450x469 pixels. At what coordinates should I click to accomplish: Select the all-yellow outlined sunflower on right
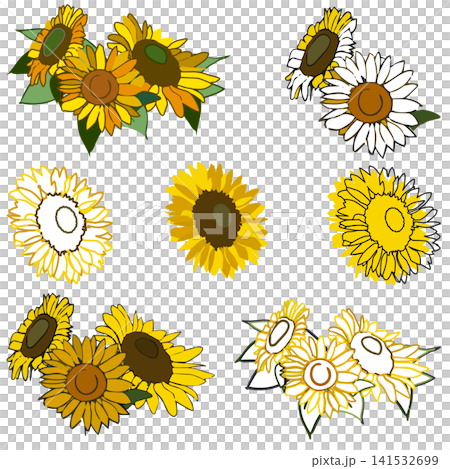tap(384, 225)
